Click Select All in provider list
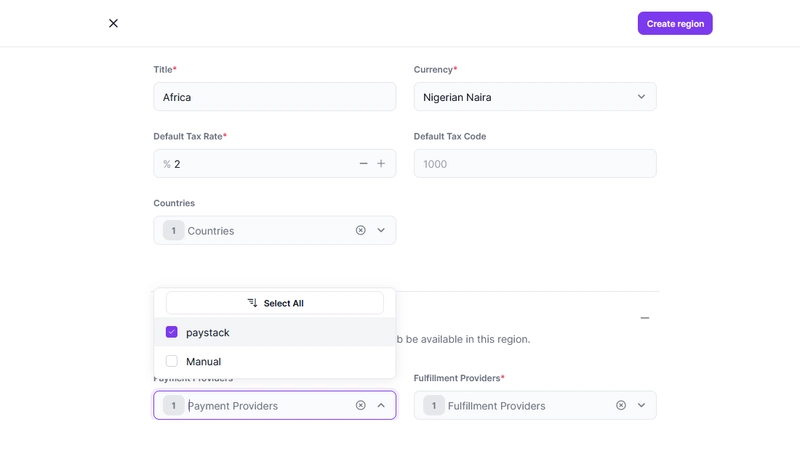This screenshot has height=464, width=800. [274, 303]
